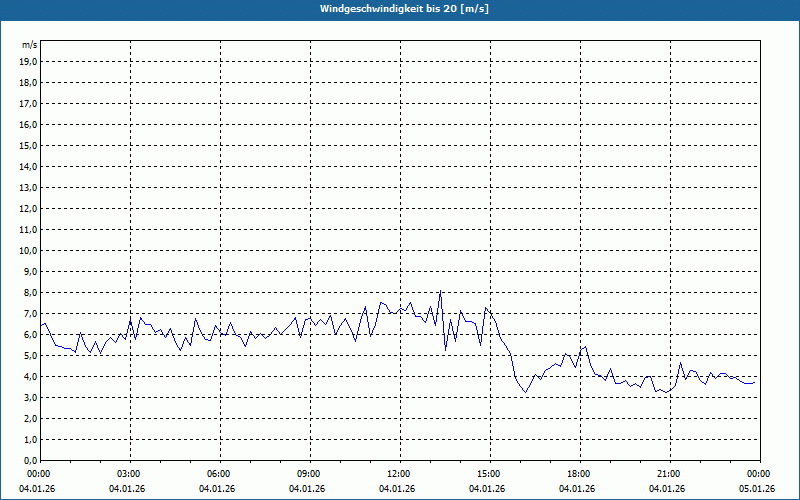Click the 09:00 time label
Screen dimensions: 800x500
309,474
